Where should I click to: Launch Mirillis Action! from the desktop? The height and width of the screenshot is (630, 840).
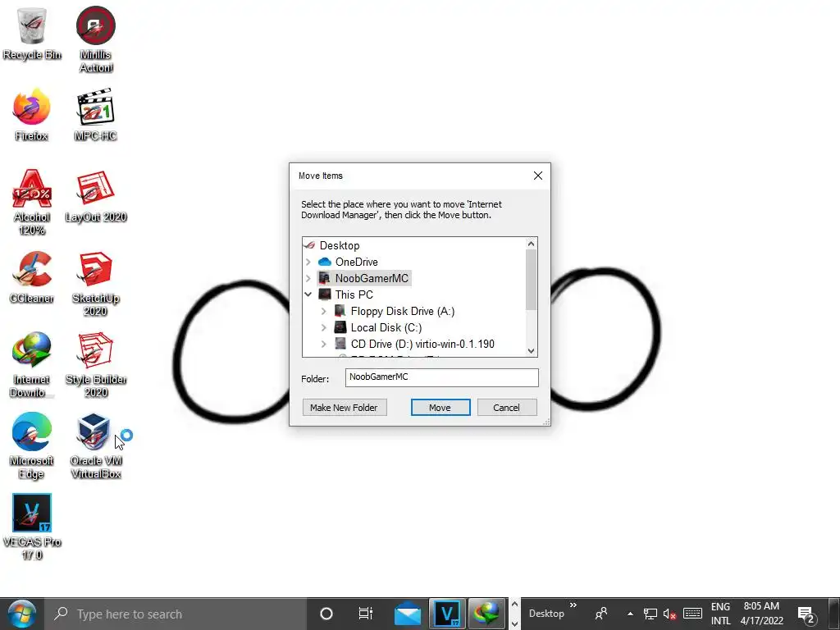tap(96, 39)
